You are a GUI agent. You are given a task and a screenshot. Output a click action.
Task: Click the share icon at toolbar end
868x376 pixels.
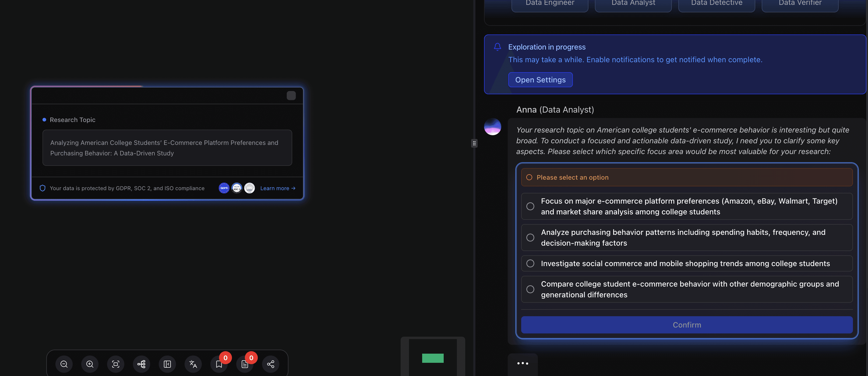tap(271, 364)
